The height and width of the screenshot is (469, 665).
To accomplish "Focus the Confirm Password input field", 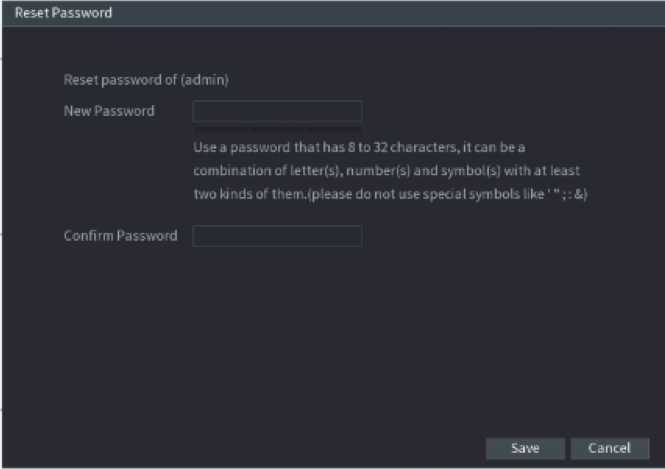I will coord(277,236).
